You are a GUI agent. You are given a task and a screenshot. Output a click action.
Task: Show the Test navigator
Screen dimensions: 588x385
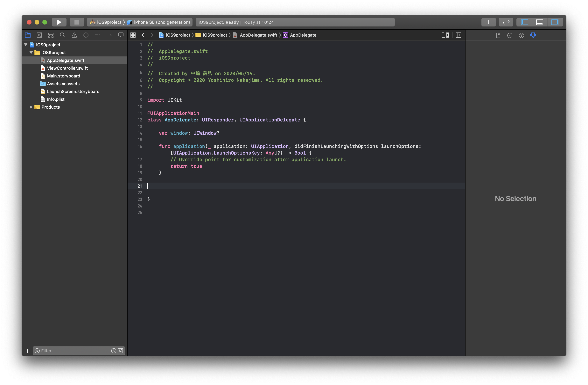pyautogui.click(x=86, y=35)
